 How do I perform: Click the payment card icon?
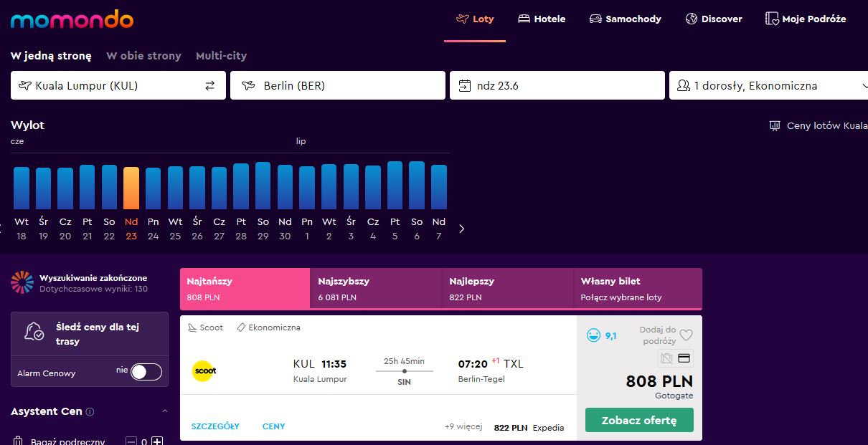click(684, 358)
